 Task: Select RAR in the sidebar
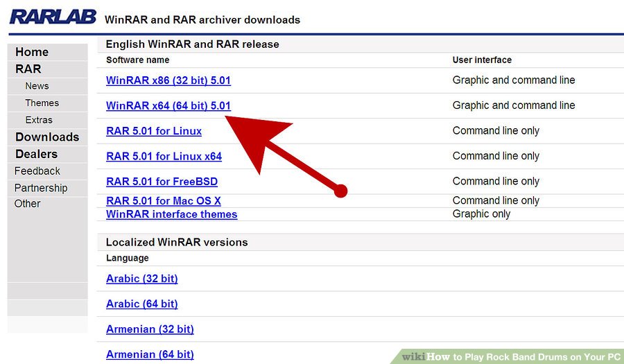coord(28,69)
